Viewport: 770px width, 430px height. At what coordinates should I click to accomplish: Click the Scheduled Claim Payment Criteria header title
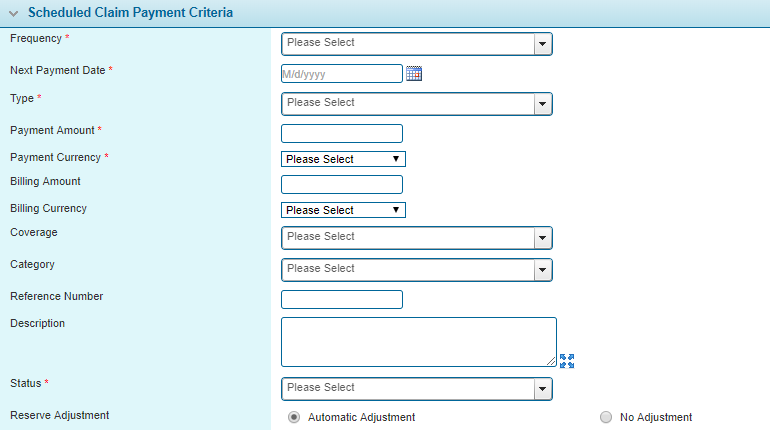click(x=130, y=14)
